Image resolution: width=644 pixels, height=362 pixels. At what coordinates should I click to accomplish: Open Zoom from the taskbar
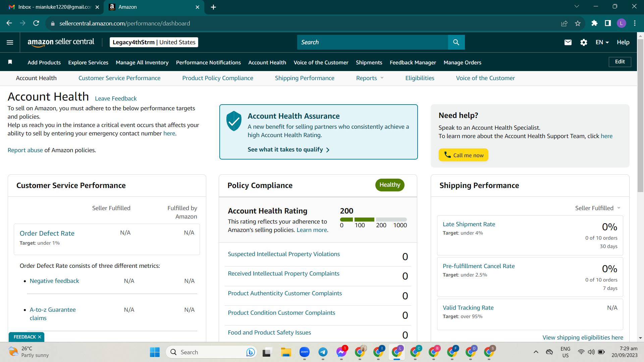304,352
